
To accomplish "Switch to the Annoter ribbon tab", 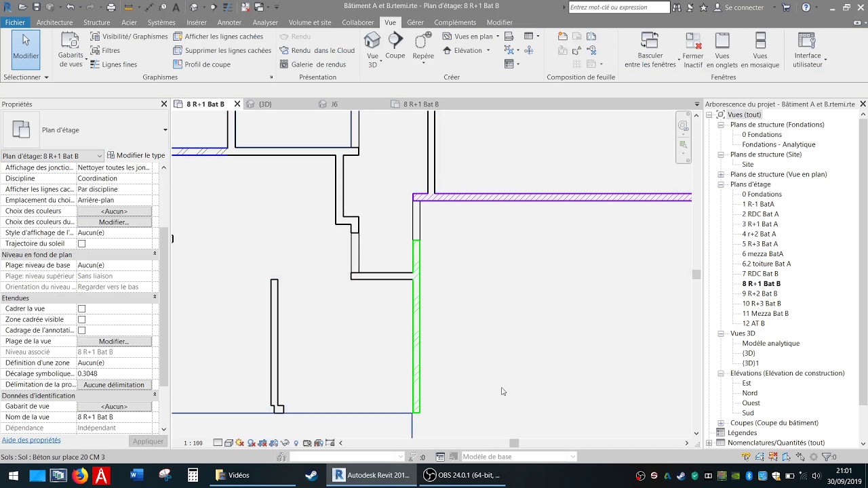I will 229,22.
